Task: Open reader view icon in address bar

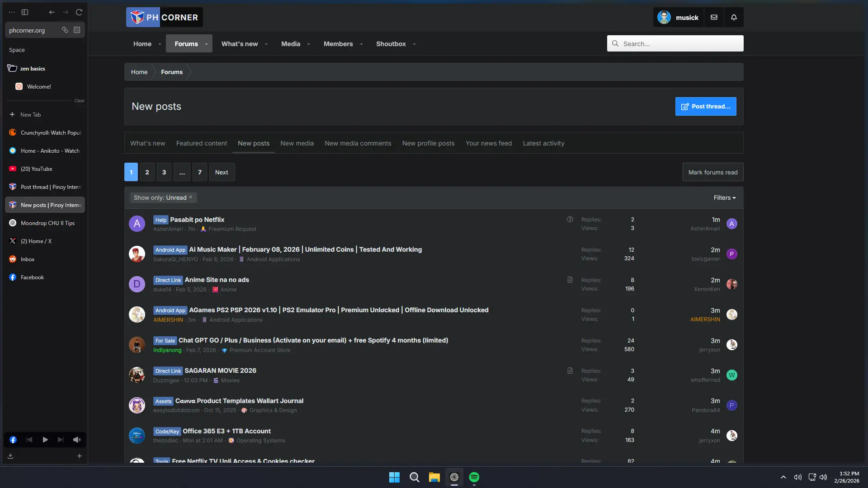Action: click(77, 30)
